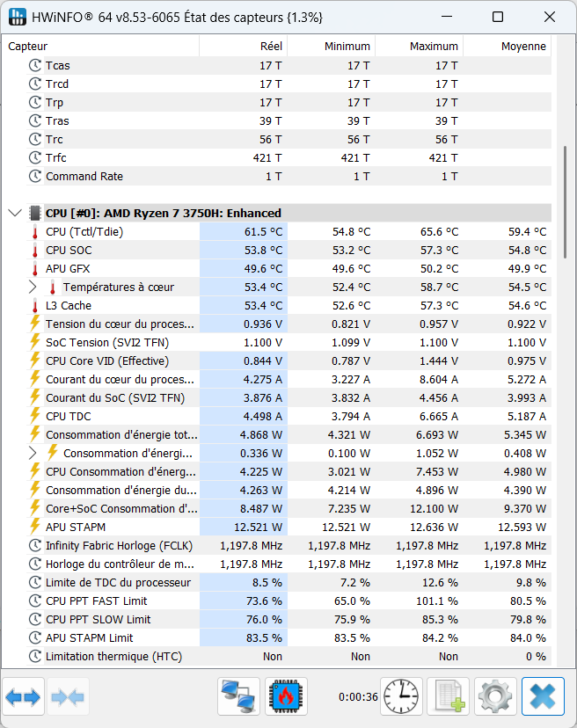Select the Tras row label
The image size is (577, 728).
pyautogui.click(x=57, y=121)
